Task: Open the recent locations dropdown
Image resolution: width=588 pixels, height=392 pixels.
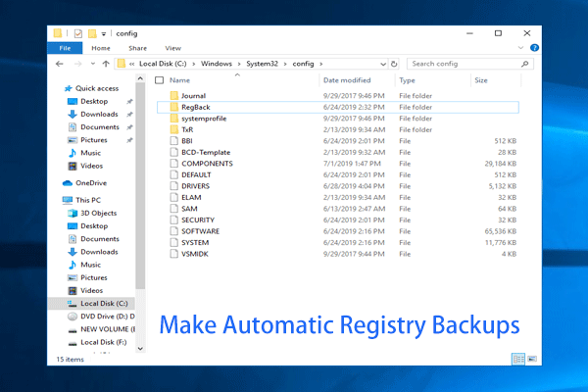Action: 93,64
